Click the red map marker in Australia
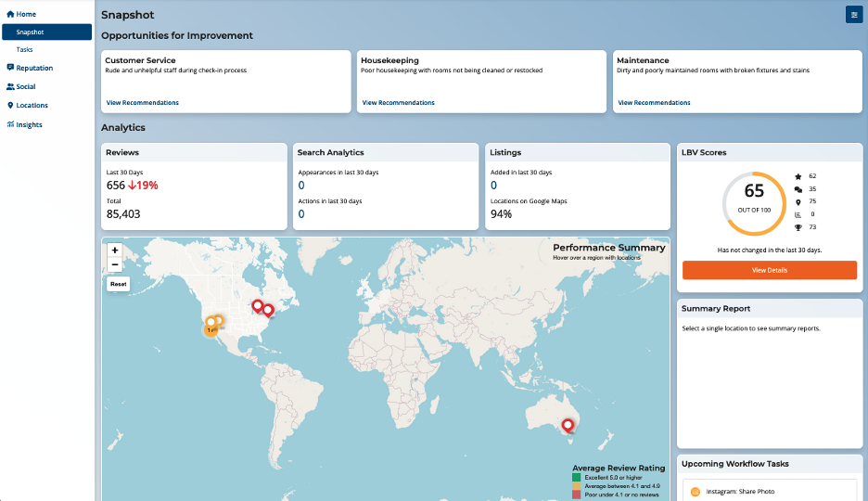868x501 pixels. tap(568, 426)
